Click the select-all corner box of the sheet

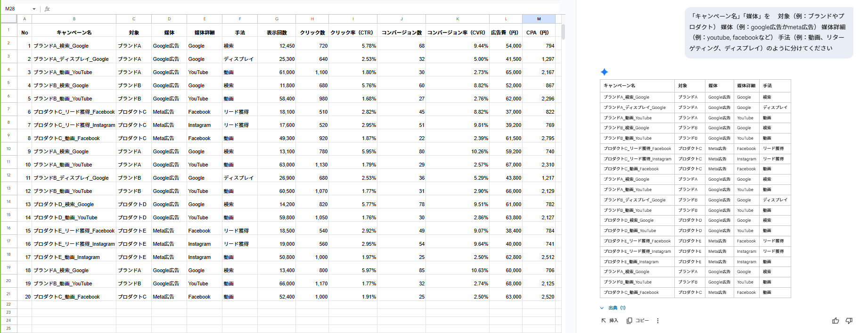point(8,19)
